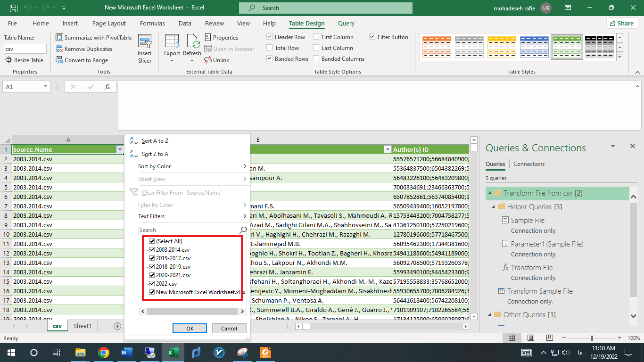
Task: Enable Banded Columns checkbox
Action: [x=316, y=58]
